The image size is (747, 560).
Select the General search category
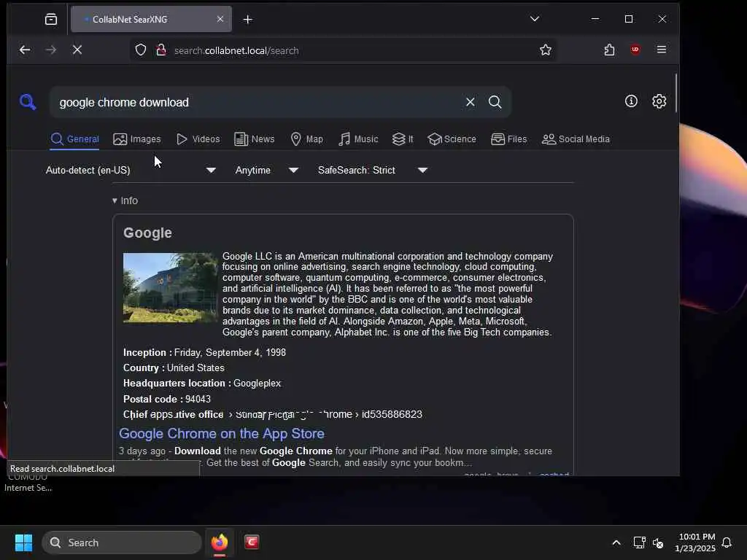pos(75,139)
